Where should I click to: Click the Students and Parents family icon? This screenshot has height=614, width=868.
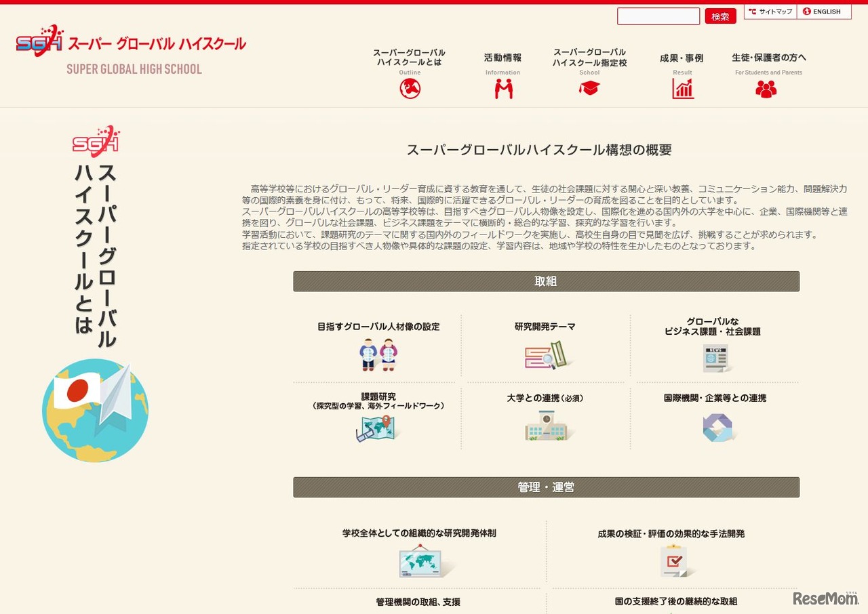(x=766, y=87)
